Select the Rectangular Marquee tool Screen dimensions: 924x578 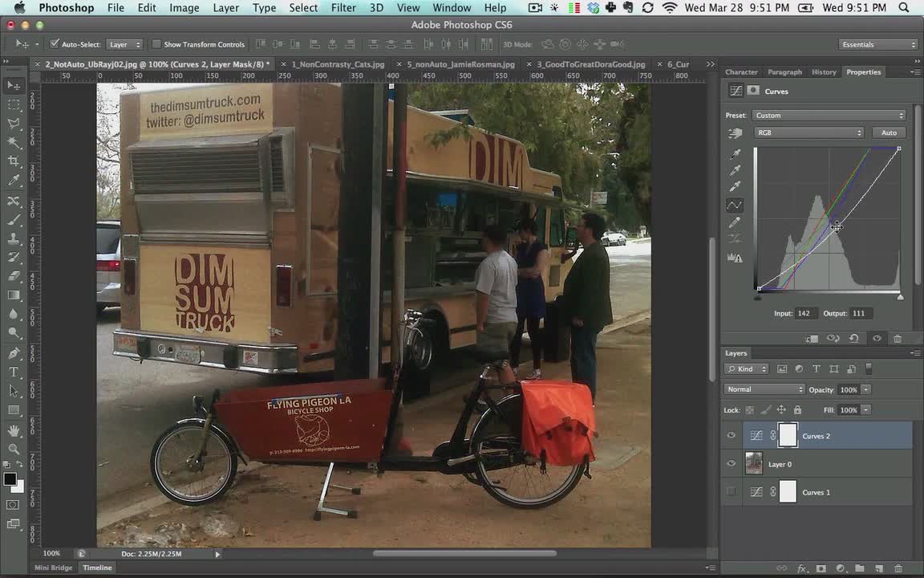14,105
